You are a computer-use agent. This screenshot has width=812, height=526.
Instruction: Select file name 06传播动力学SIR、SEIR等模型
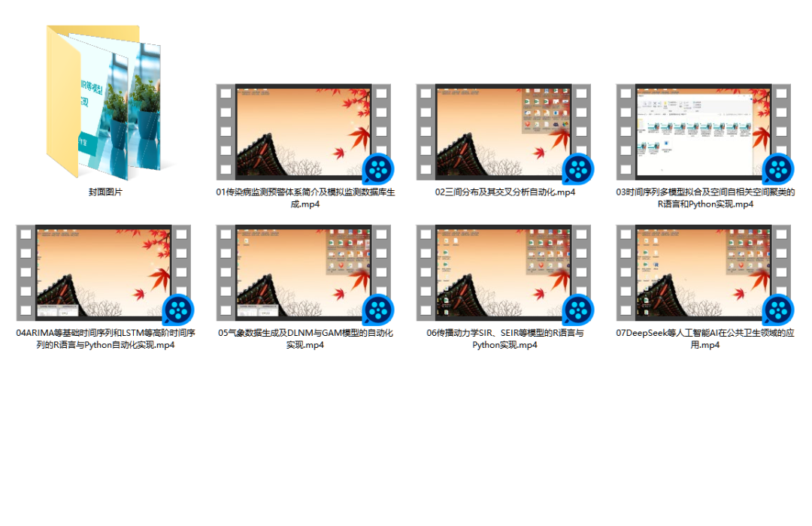tap(505, 339)
